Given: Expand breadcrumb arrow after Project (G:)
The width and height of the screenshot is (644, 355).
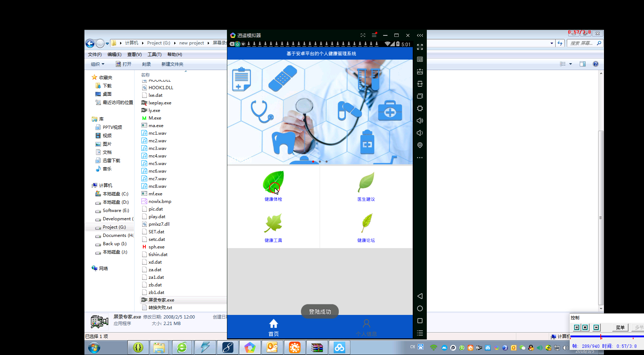Looking at the screenshot, I should 175,43.
